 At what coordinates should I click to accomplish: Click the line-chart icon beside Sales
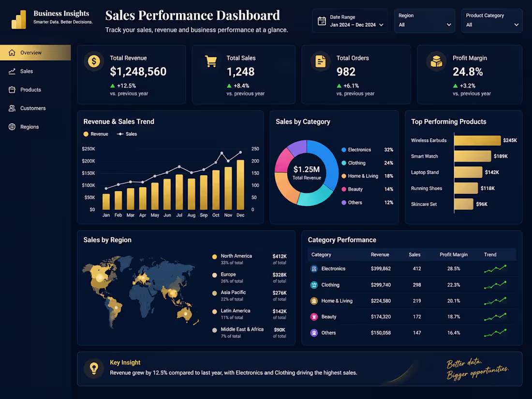(12, 71)
